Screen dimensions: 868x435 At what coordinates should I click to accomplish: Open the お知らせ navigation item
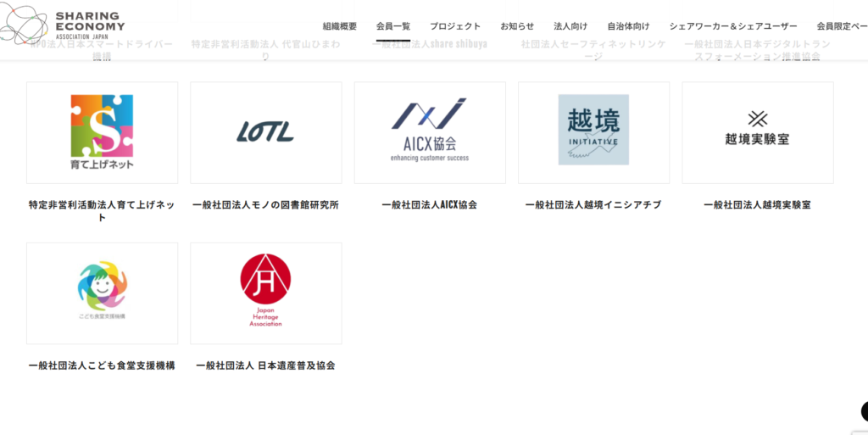click(517, 26)
